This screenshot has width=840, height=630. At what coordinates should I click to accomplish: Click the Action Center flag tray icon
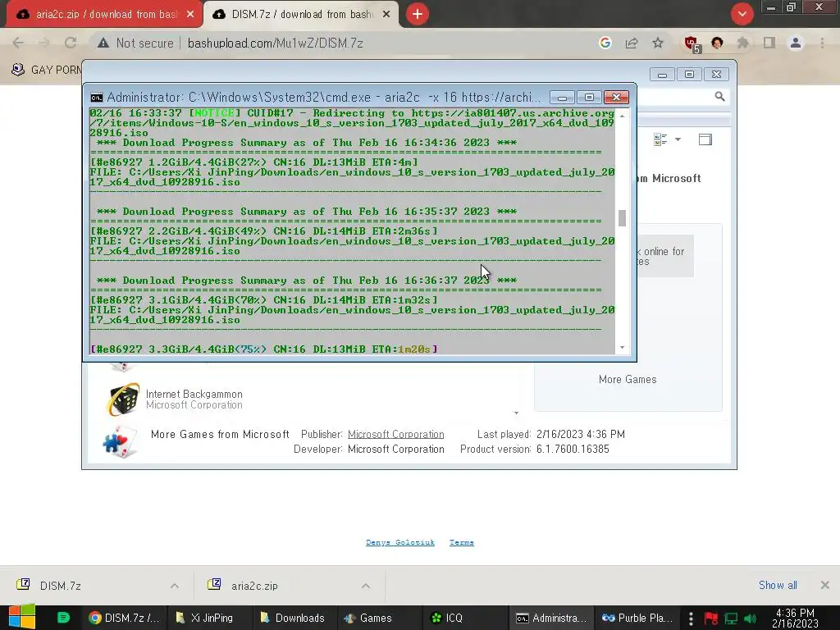pos(711,619)
